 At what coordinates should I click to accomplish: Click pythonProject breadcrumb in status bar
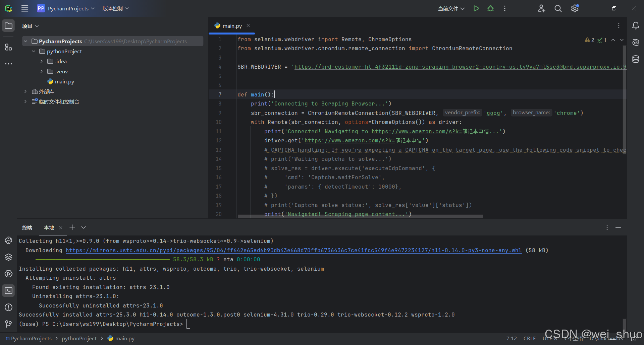click(79, 339)
